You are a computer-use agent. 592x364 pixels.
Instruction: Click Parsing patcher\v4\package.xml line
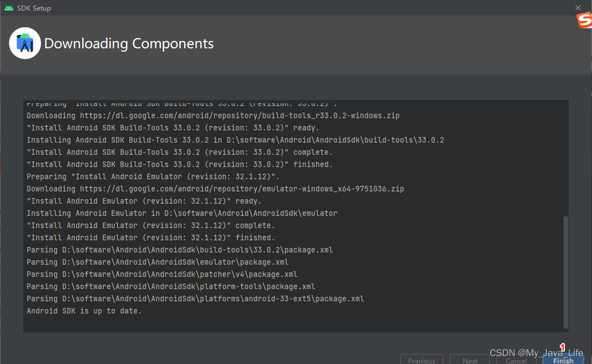162,274
